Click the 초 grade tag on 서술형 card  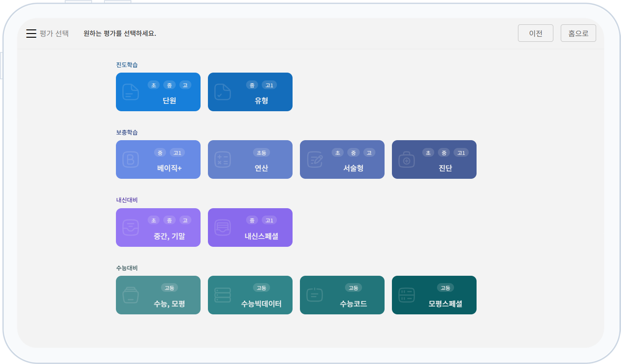point(338,153)
